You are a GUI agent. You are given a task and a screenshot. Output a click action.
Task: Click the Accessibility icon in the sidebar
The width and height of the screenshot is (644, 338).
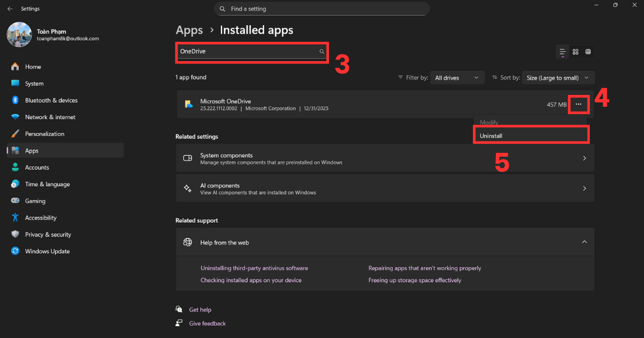14,217
